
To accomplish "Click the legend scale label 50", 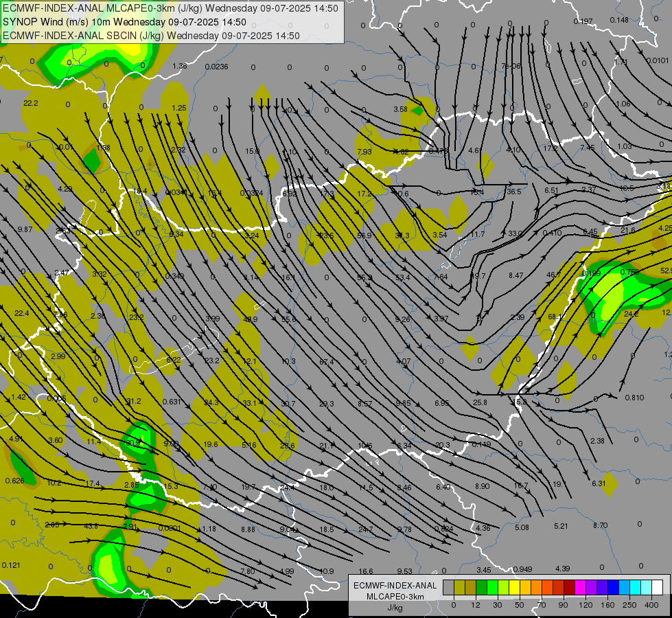I will tap(520, 605).
